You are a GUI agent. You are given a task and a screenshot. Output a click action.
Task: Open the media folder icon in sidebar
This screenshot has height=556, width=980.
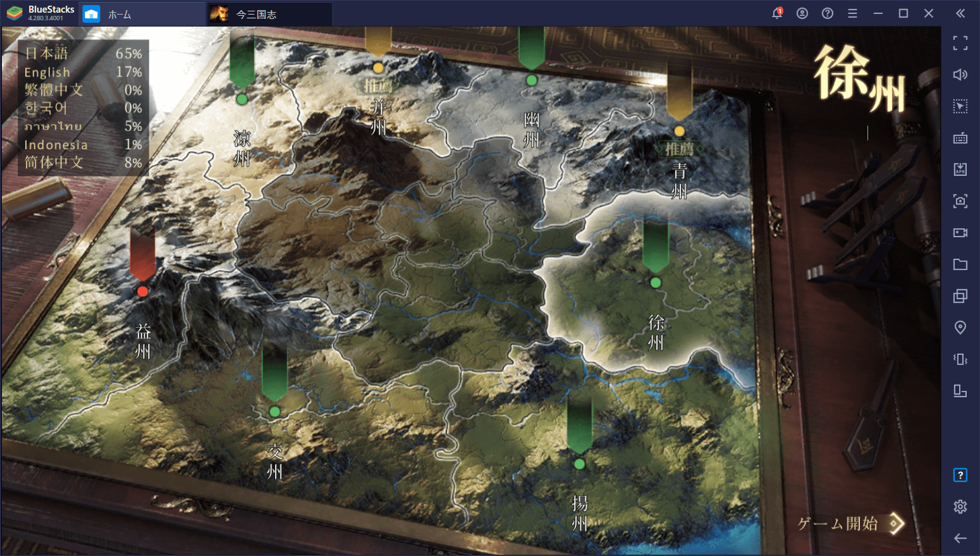960,264
